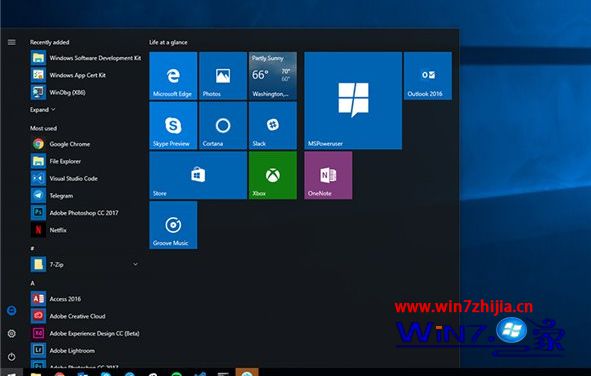
Task: Open the Store tile
Action: point(198,175)
